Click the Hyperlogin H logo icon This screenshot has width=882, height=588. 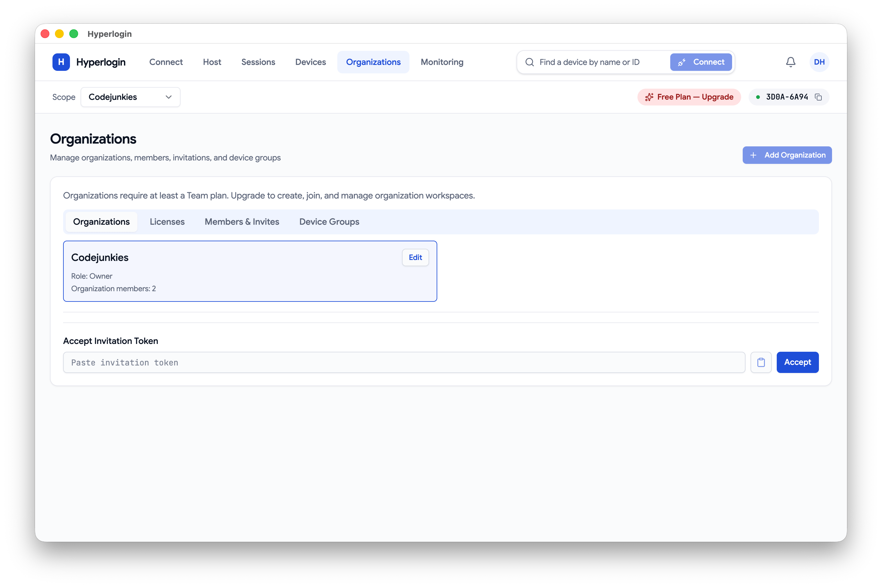click(61, 62)
